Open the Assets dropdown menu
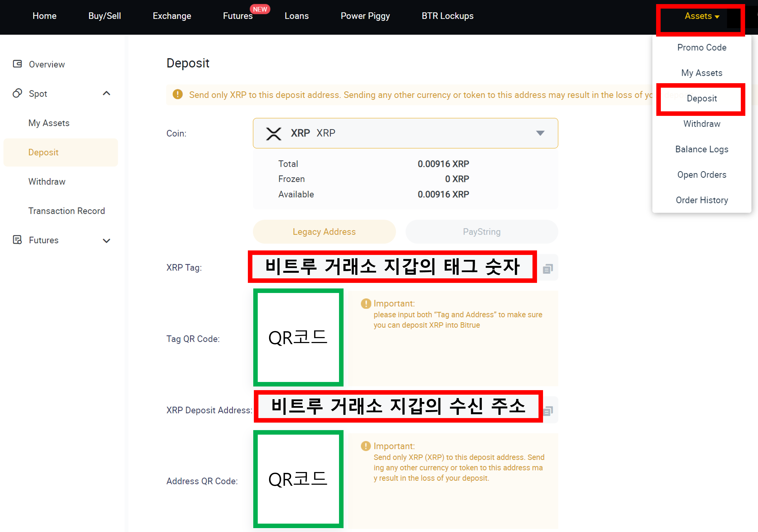Screen dimensions: 758x532 (x=702, y=16)
